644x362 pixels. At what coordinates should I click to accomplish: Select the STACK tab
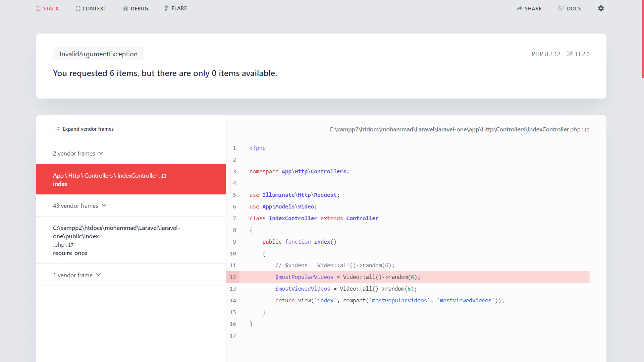(x=47, y=8)
